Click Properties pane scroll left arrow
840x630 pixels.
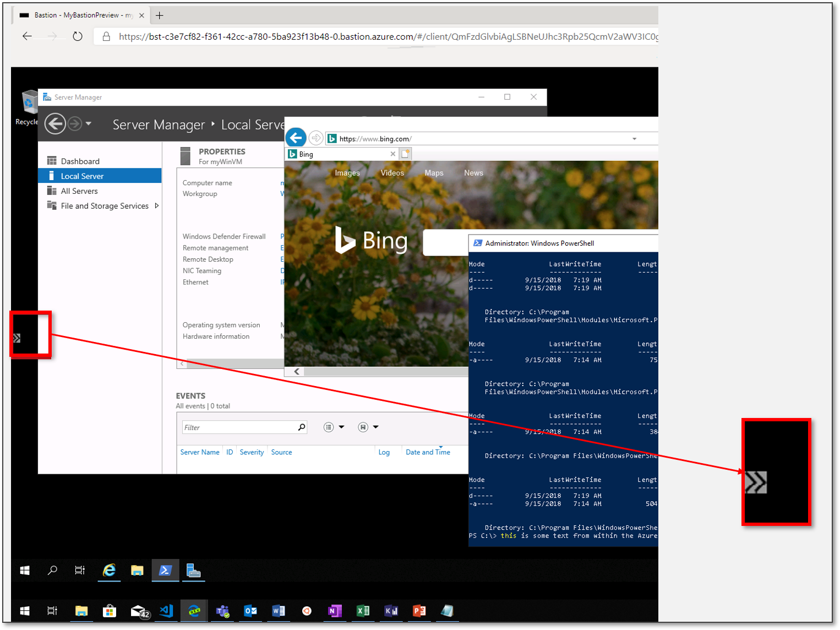click(x=182, y=364)
